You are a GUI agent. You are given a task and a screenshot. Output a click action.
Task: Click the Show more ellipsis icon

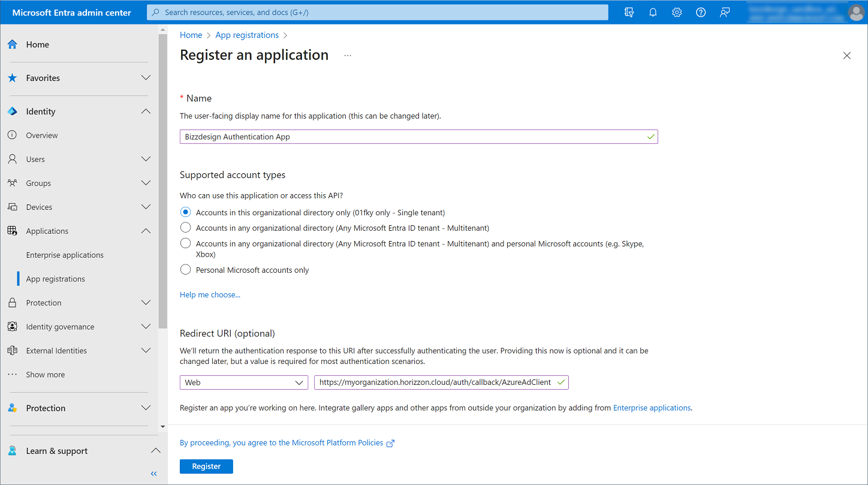pyautogui.click(x=12, y=375)
